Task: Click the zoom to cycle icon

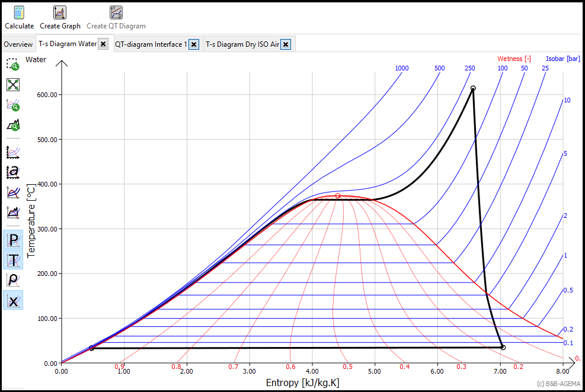Action: [13, 126]
